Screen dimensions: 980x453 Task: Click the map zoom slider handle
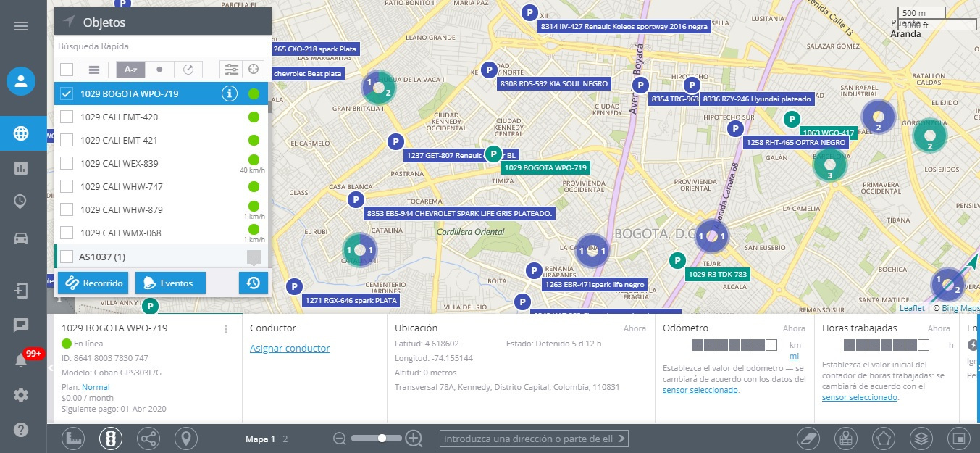tap(381, 439)
